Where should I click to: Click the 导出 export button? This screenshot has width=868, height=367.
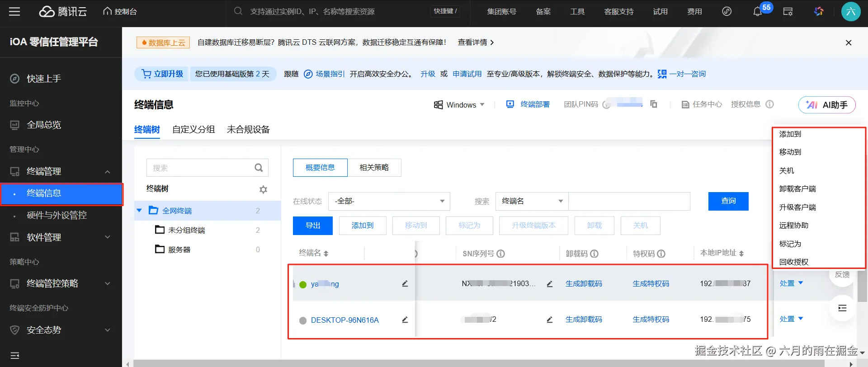point(313,226)
